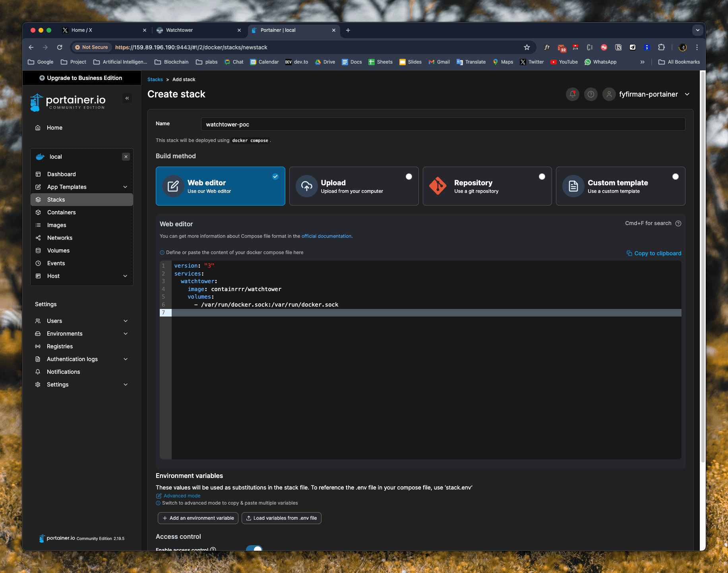Viewport: 728px width, 573px height.
Task: Click the Chrome profile avatar
Action: pos(683,47)
